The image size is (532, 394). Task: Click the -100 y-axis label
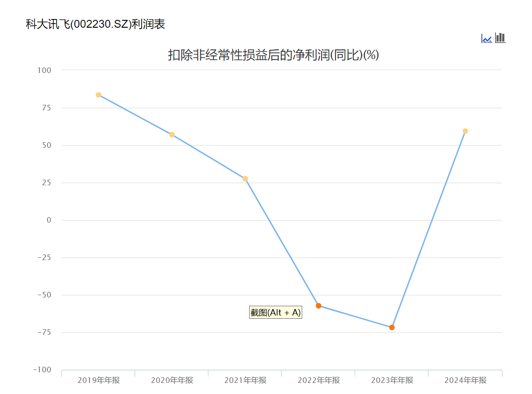(x=42, y=370)
